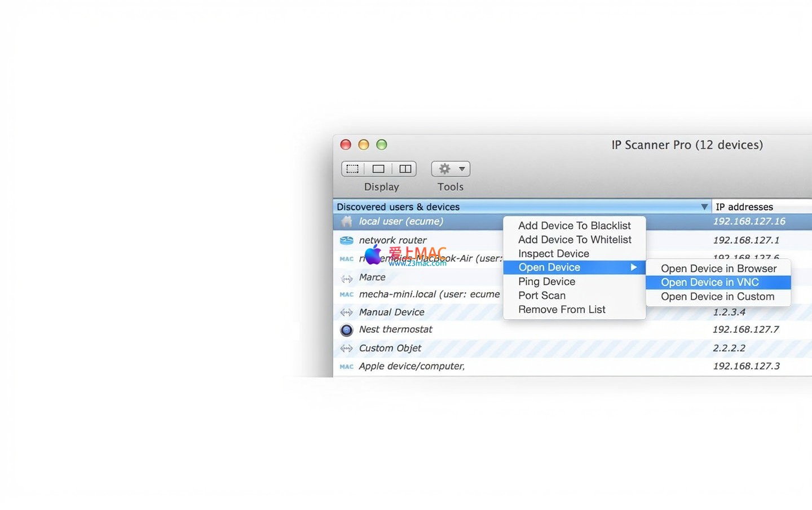Choose Add Device To Blacklist
The height and width of the screenshot is (510, 812).
click(574, 226)
